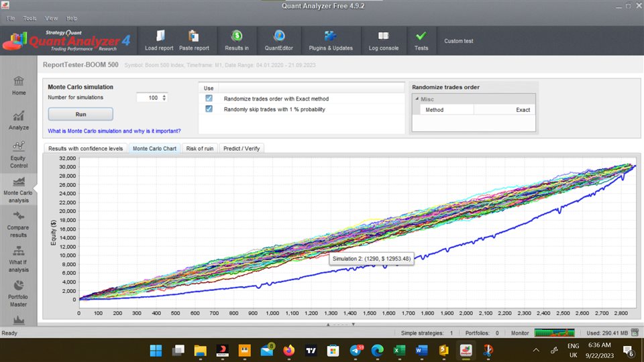
Task: Click the Load report toolbar icon
Action: coord(160,36)
